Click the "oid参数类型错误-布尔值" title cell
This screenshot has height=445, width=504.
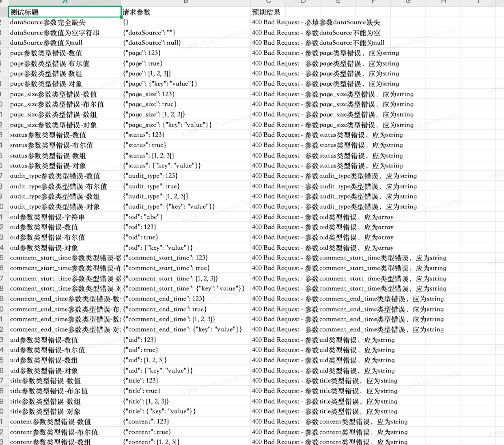click(65, 237)
